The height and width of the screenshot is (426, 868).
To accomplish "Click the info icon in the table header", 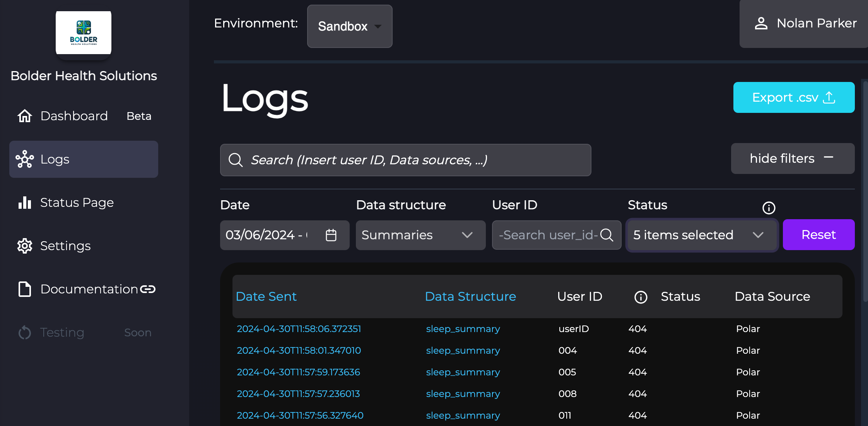I will pos(641,297).
